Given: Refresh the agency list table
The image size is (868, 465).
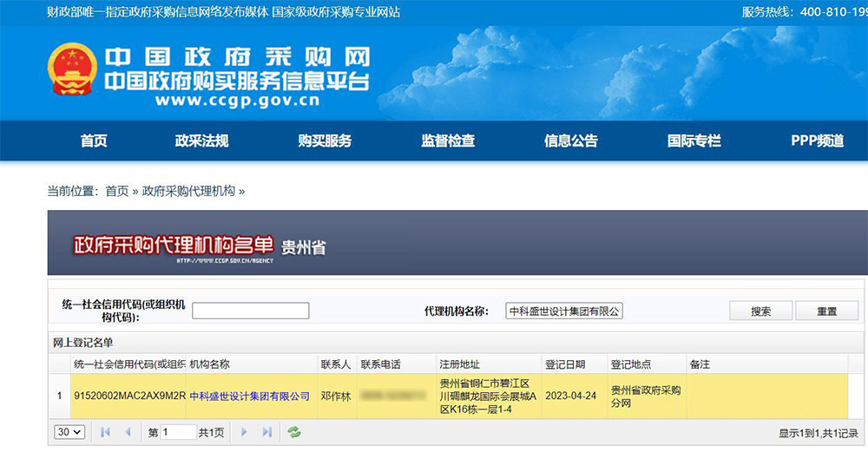Looking at the screenshot, I should point(294,432).
